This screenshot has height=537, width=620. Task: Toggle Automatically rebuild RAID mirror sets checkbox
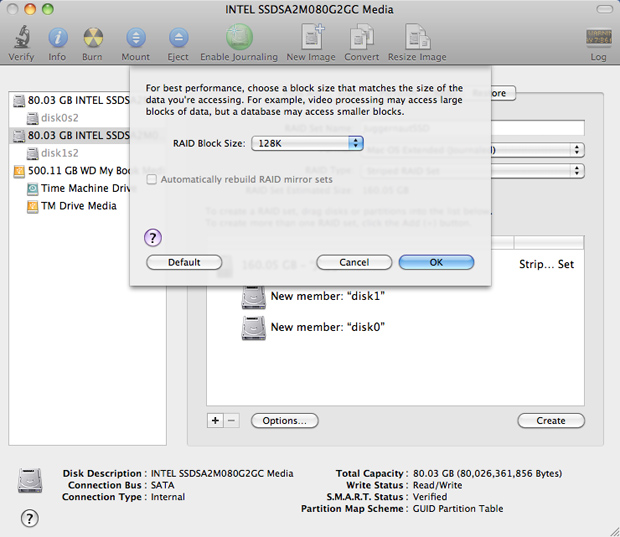tap(152, 180)
